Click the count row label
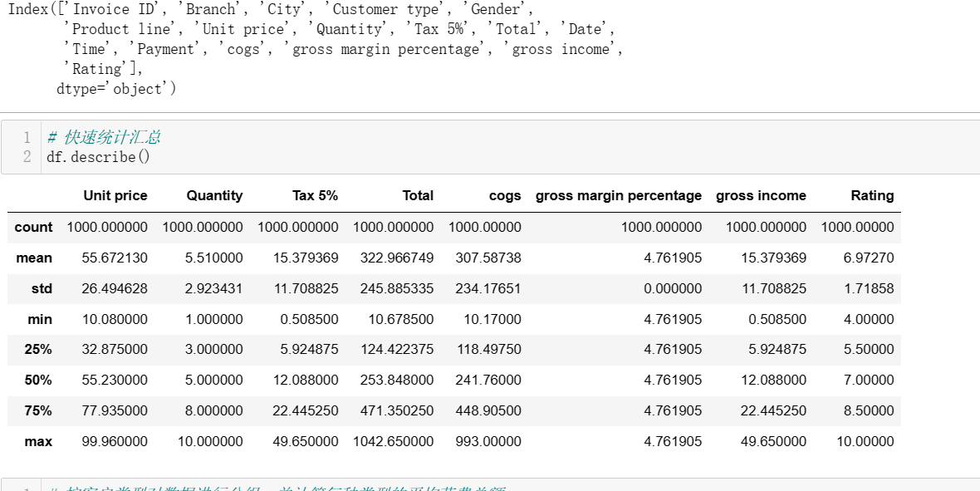This screenshot has height=491, width=980. tap(33, 227)
